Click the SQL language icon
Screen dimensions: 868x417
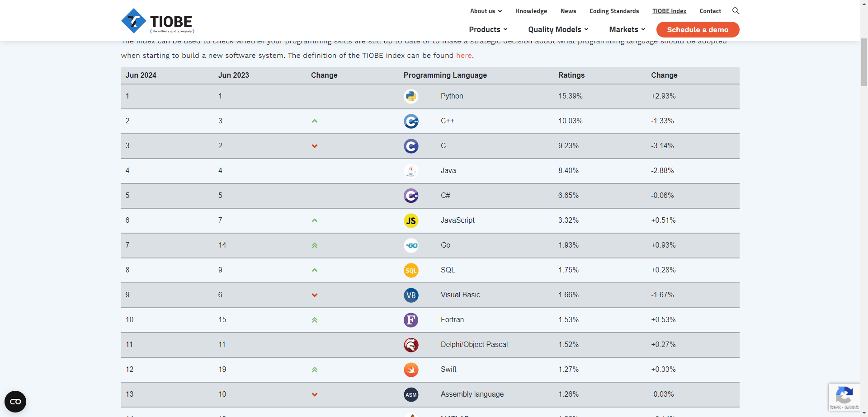(x=410, y=270)
